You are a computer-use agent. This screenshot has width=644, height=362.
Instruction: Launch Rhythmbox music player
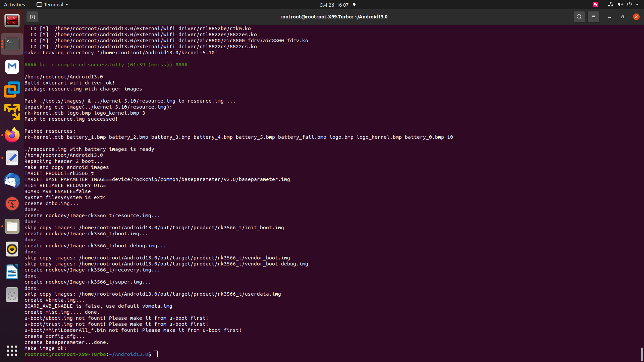click(x=12, y=249)
